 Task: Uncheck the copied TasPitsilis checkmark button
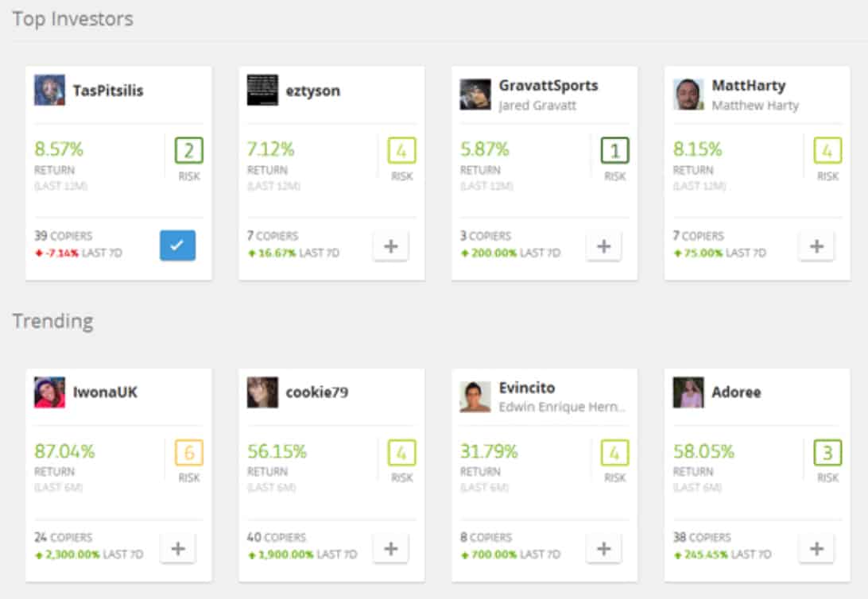tap(178, 245)
